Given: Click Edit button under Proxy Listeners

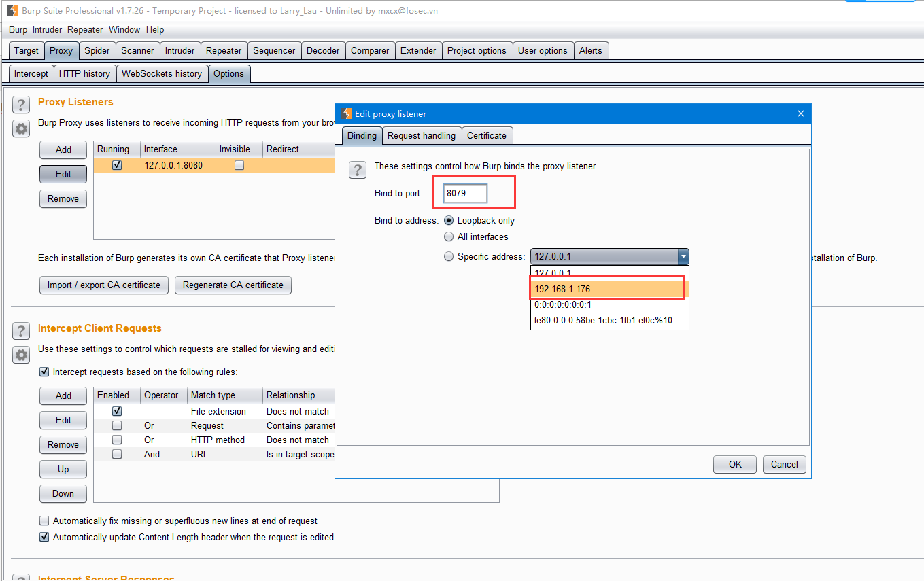Looking at the screenshot, I should (x=63, y=174).
